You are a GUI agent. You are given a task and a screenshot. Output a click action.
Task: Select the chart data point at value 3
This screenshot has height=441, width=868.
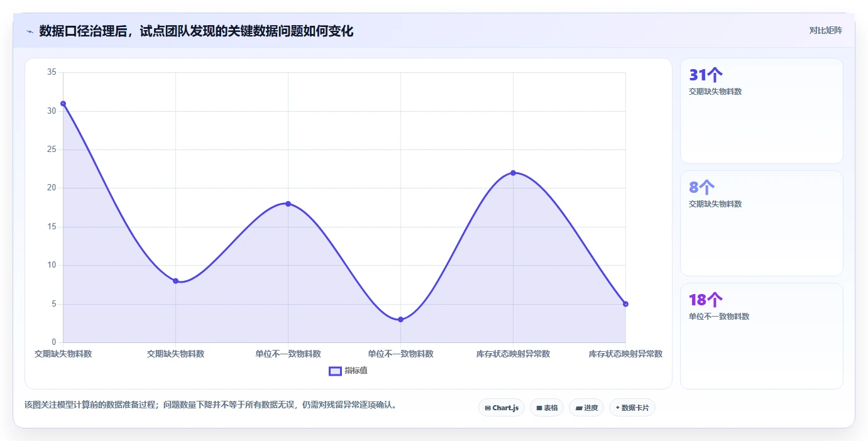coord(400,319)
